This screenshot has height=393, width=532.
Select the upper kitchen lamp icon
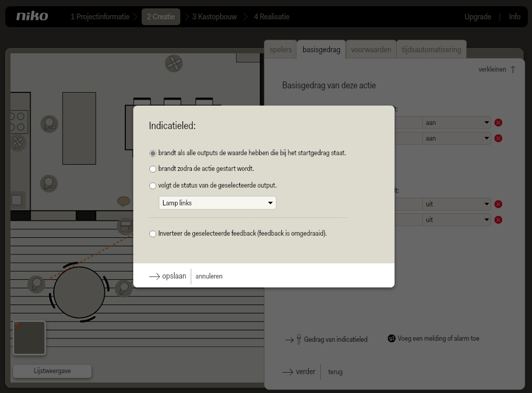point(49,124)
